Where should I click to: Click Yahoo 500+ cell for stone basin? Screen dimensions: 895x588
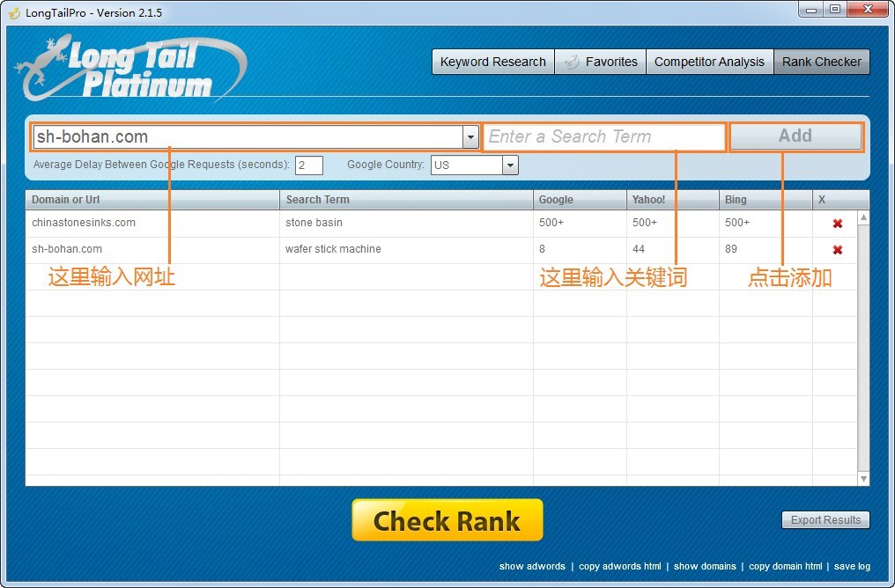click(673, 223)
